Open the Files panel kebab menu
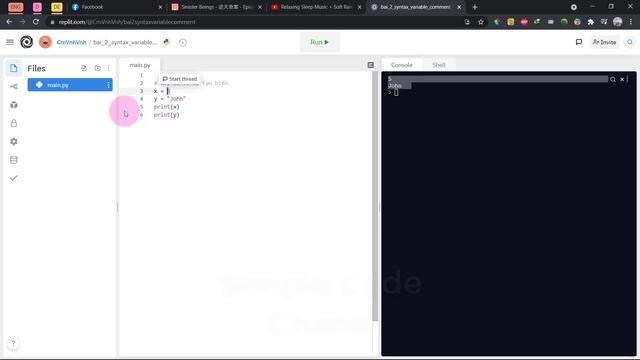Viewport: 640px width, 360px height. 108,68
